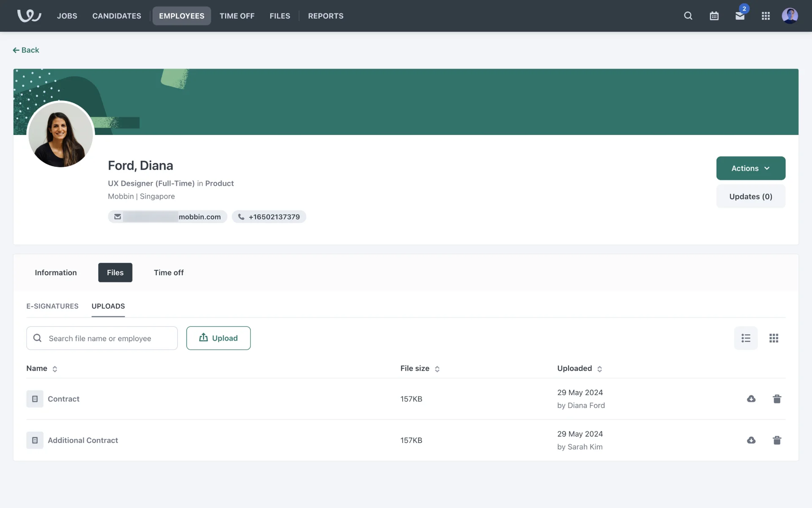812x508 pixels.
Task: Sort files by Uploaded date
Action: coord(579,368)
